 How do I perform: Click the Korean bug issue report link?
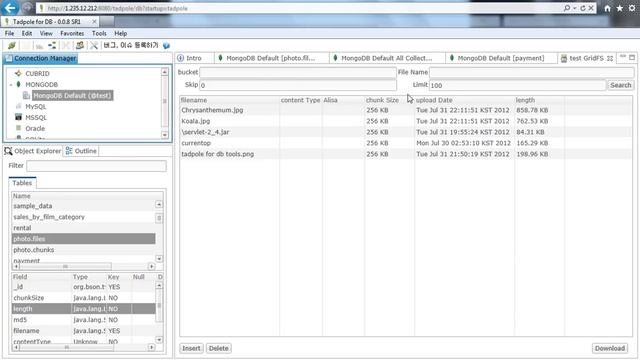(130, 45)
